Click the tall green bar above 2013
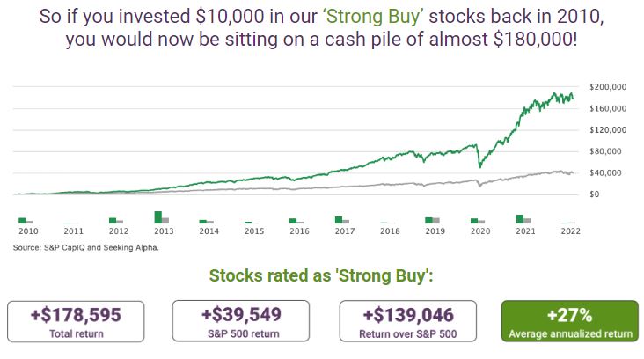Screen dimensions: 644x359 tap(158, 217)
